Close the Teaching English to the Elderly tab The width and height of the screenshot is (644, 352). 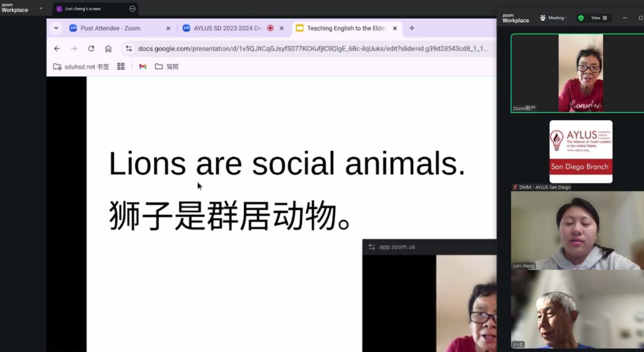click(x=395, y=28)
